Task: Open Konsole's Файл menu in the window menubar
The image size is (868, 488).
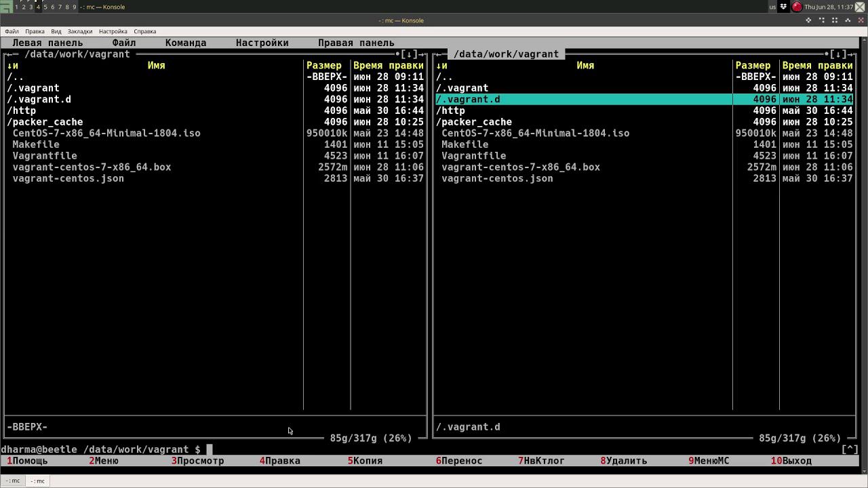Action: 12,31
